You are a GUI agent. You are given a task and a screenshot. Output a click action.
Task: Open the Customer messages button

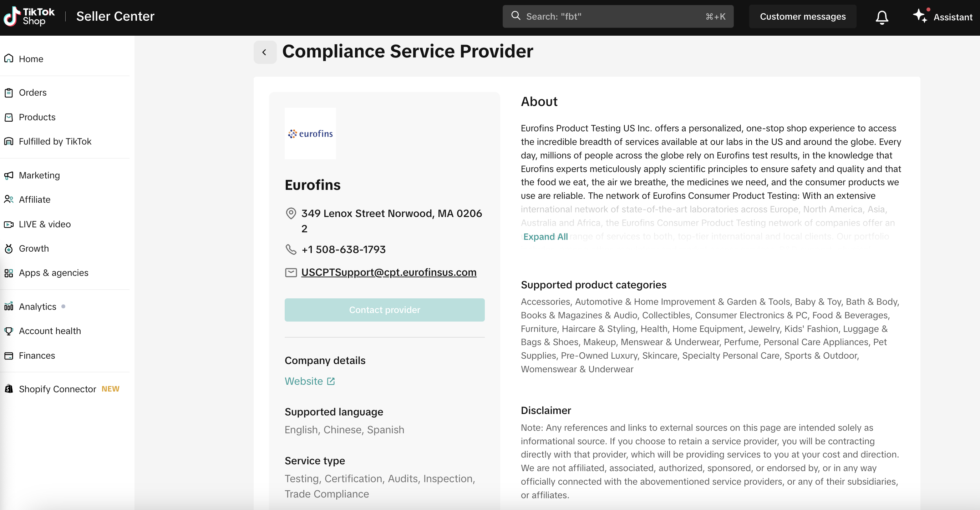[802, 16]
